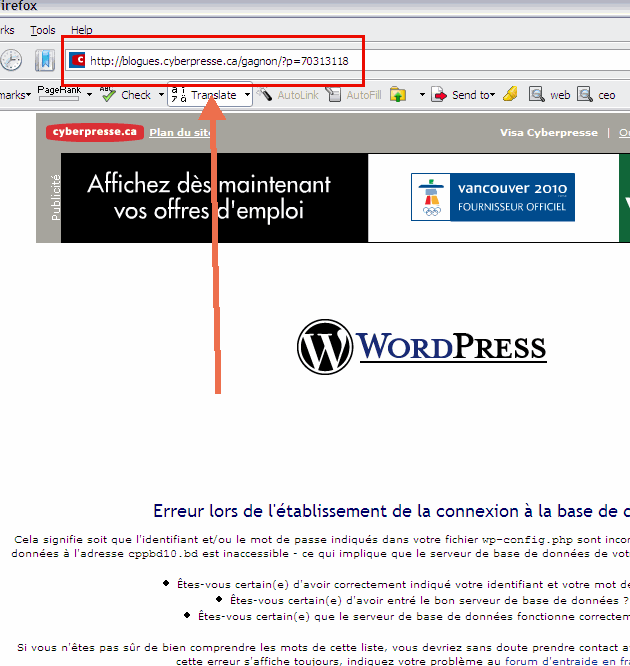Click the 'ceo' search word button
This screenshot has width=630, height=666.
pos(598,95)
